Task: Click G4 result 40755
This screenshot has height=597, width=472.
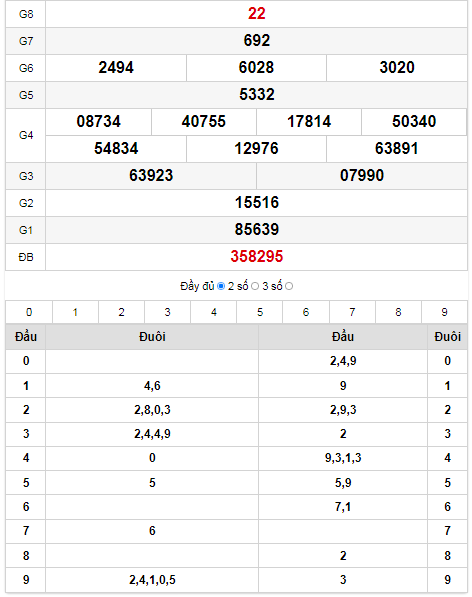Action: [204, 122]
